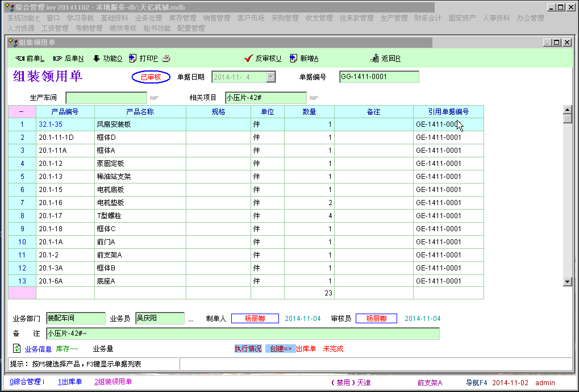Screen dimensions: 579x392
Task: Create a new document with 新增
Action: [x=304, y=59]
